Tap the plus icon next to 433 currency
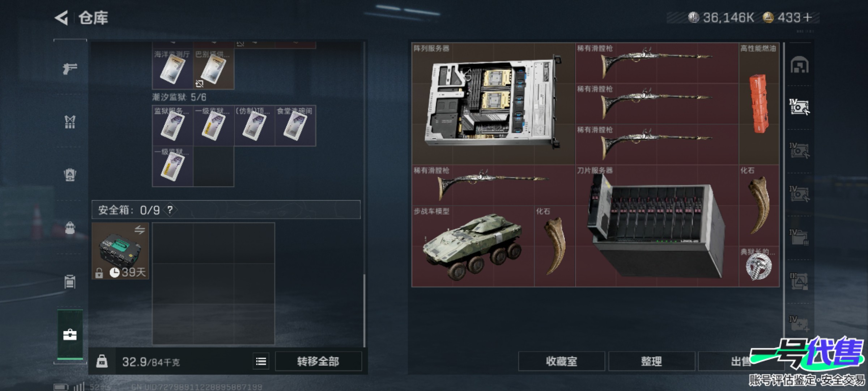 click(807, 17)
